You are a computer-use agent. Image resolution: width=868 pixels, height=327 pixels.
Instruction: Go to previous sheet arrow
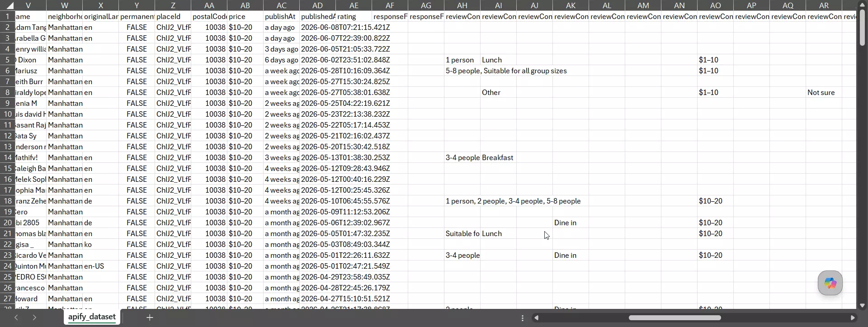click(x=16, y=318)
